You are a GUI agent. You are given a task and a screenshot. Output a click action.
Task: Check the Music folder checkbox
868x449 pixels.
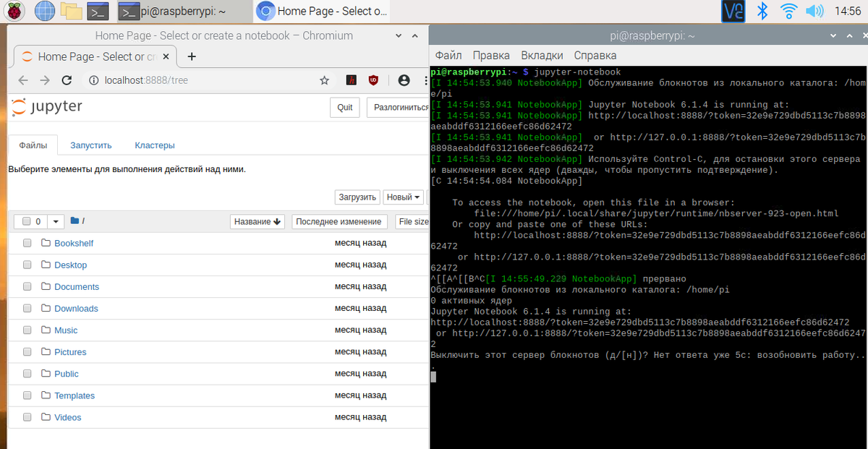pyautogui.click(x=27, y=330)
